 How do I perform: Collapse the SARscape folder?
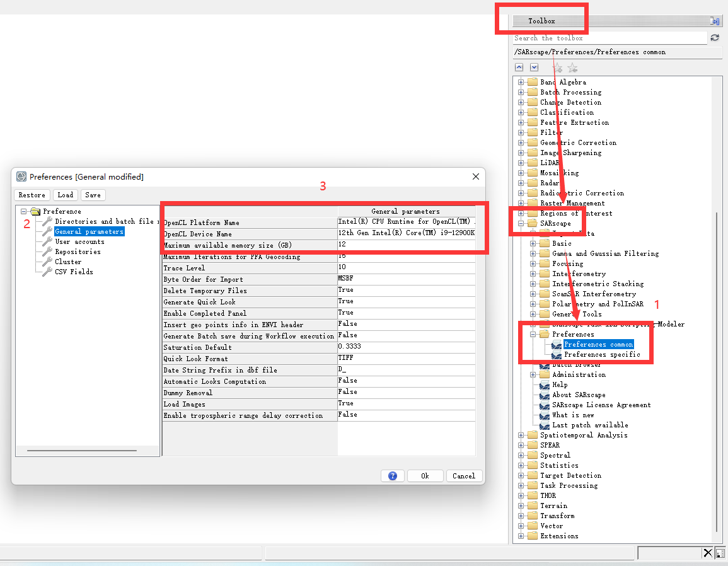pyautogui.click(x=521, y=223)
